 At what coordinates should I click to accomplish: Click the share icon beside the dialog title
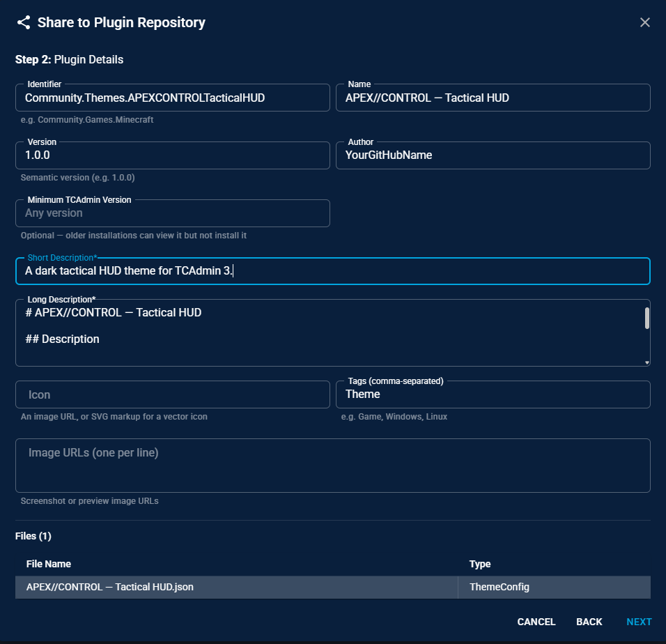point(24,22)
